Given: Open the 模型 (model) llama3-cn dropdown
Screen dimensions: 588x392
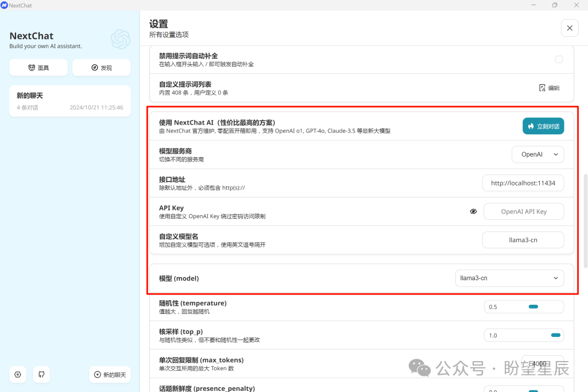Looking at the screenshot, I should pyautogui.click(x=509, y=278).
